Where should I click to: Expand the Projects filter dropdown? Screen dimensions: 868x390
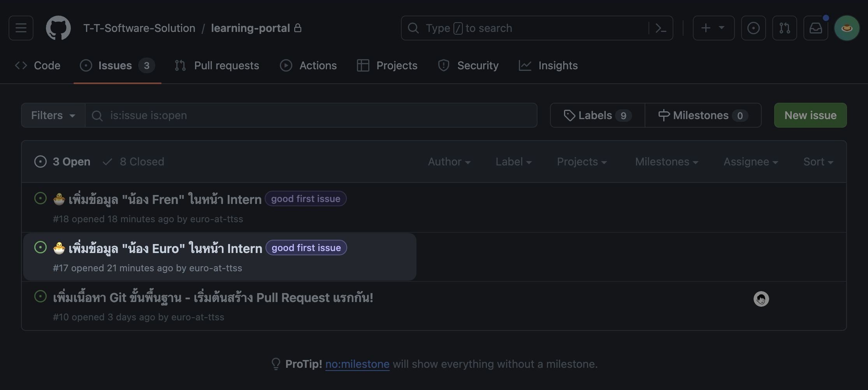(x=582, y=162)
